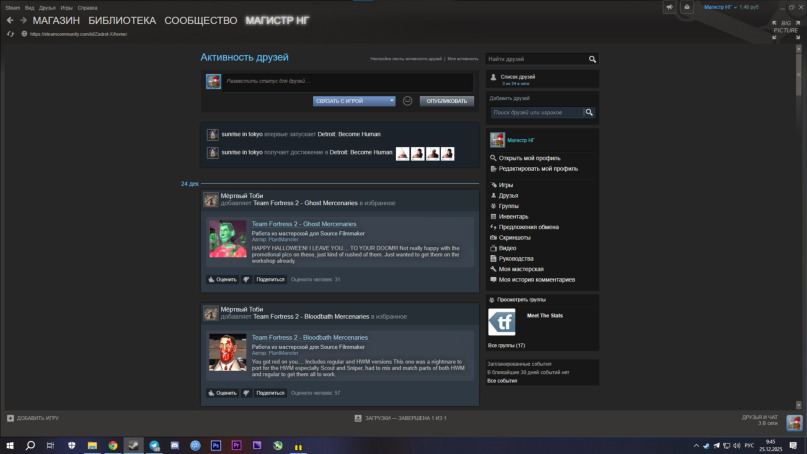Switch to Big Picture mode
The height and width of the screenshot is (454, 807).
pyautogui.click(x=786, y=30)
